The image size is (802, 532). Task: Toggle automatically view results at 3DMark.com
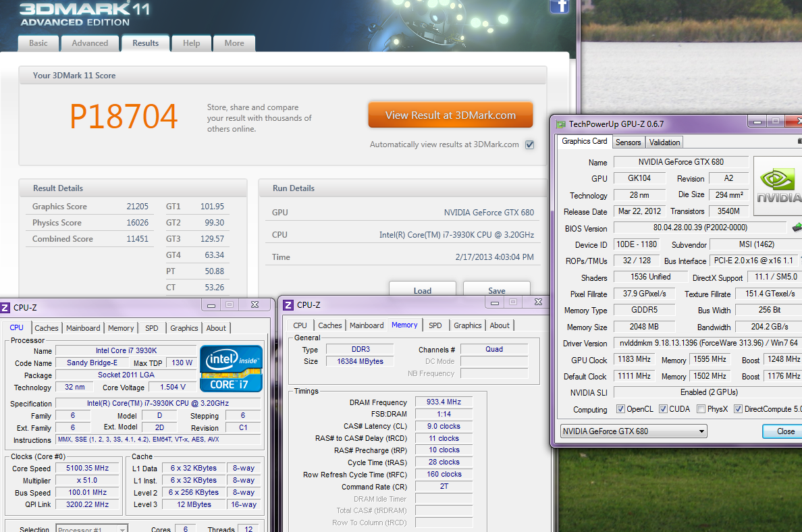click(x=530, y=144)
